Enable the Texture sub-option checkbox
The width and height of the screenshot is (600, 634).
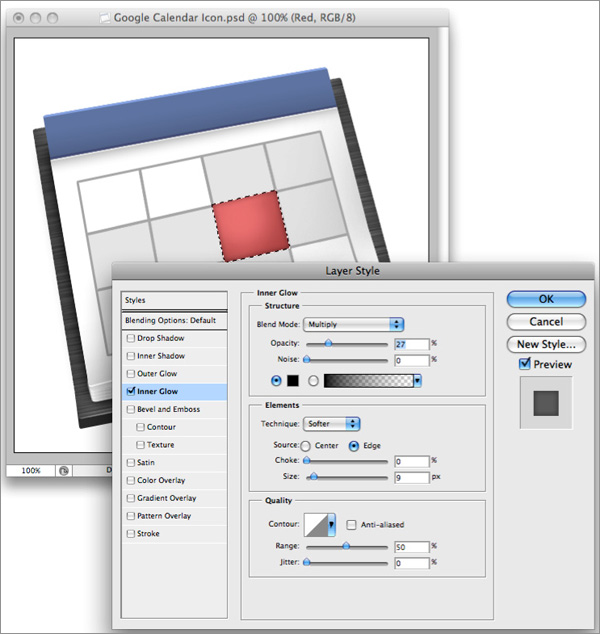point(140,445)
